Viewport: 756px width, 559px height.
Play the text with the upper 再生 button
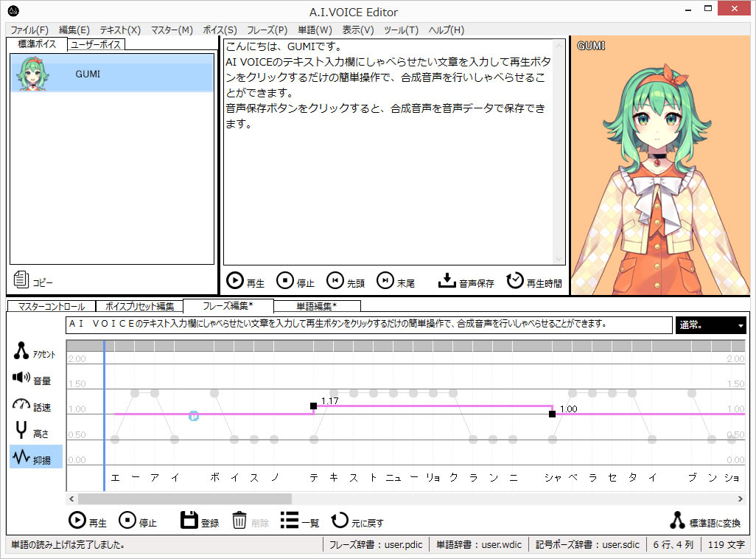pyautogui.click(x=245, y=281)
